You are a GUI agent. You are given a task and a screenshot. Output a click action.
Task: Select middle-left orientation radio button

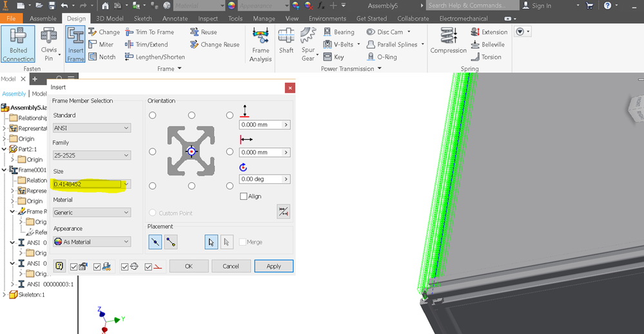[x=152, y=152]
